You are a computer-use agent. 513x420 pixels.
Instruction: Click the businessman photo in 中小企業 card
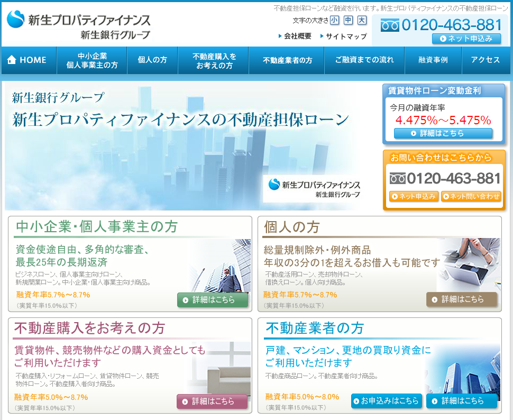[221, 266]
